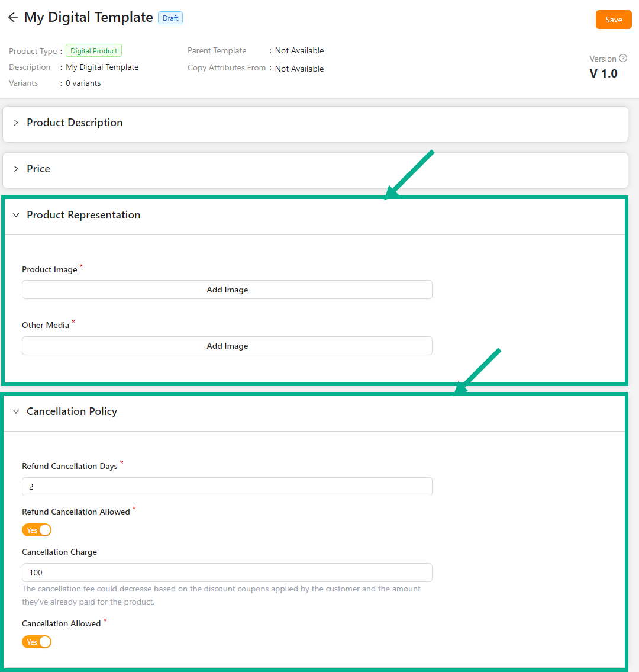Expand the Product Description section chevron
The height and width of the screenshot is (672, 639).
(x=16, y=123)
